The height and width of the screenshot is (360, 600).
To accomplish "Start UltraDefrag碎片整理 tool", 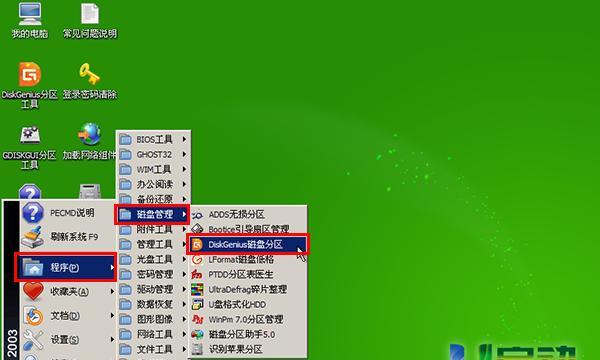I will (248, 290).
